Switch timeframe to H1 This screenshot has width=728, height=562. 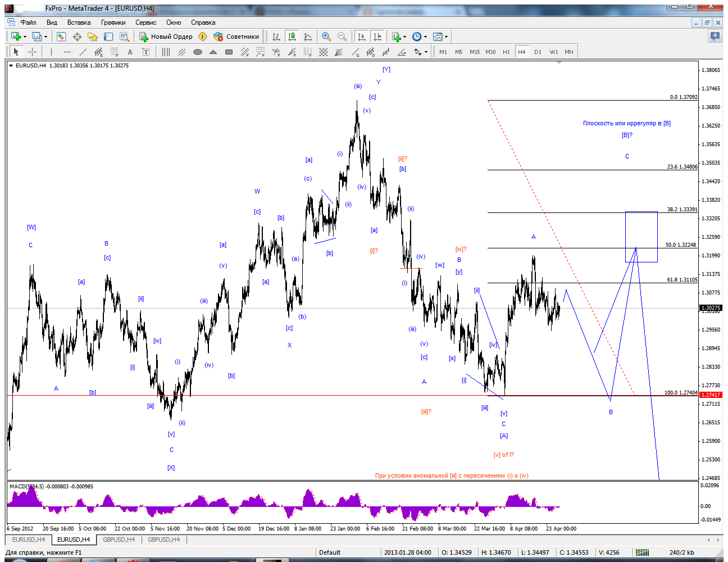pyautogui.click(x=506, y=52)
